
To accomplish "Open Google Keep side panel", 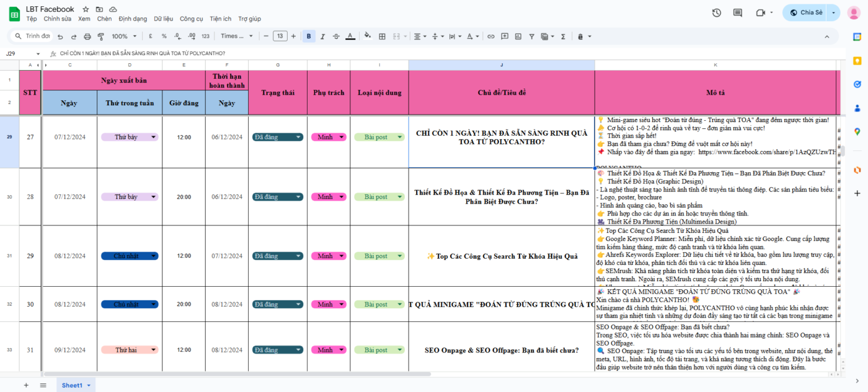I will [x=857, y=61].
